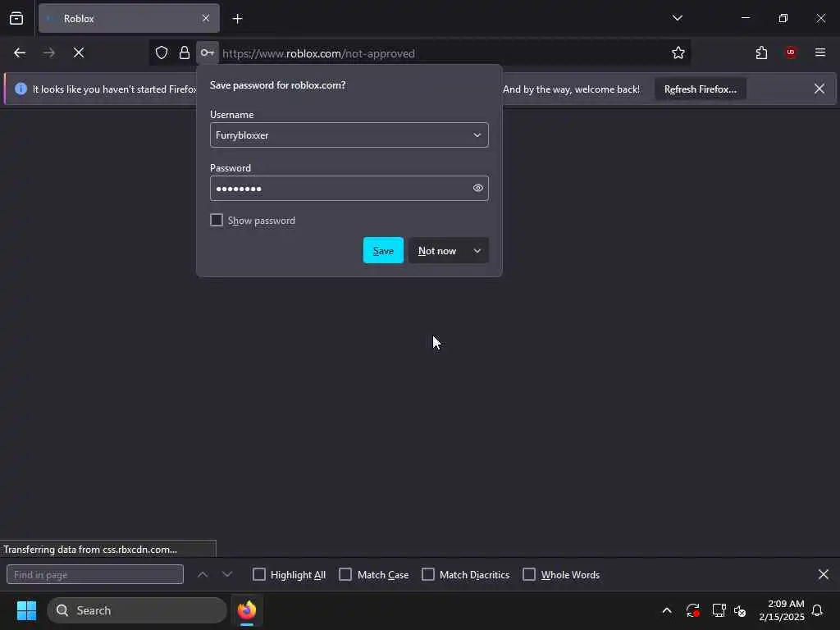Open a new tab with plus button
The image size is (840, 630).
pyautogui.click(x=237, y=19)
